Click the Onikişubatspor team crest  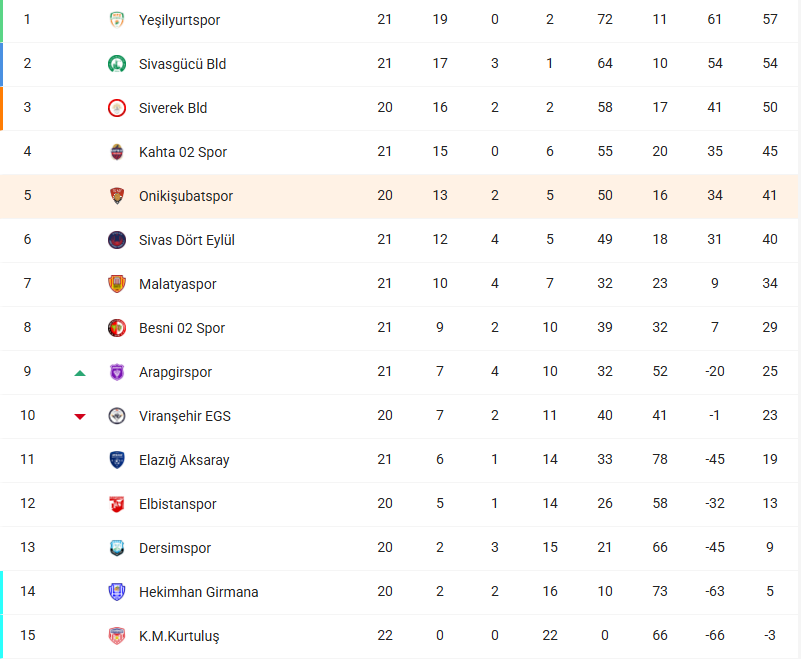(x=117, y=196)
